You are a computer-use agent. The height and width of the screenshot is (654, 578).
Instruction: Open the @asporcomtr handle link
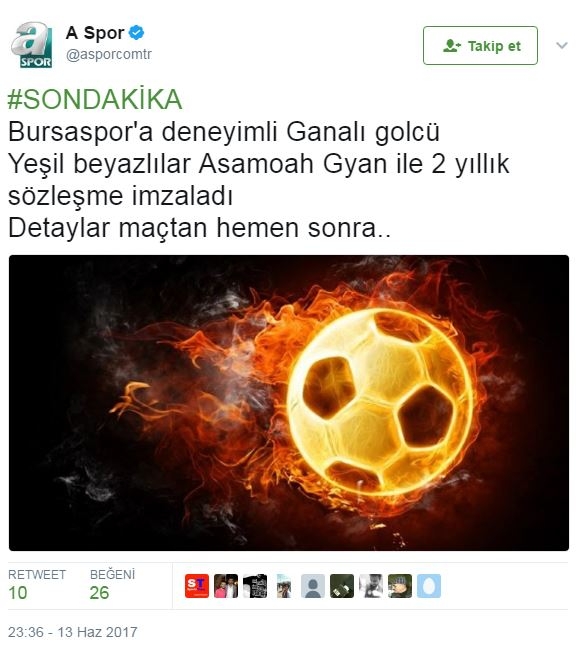(109, 54)
